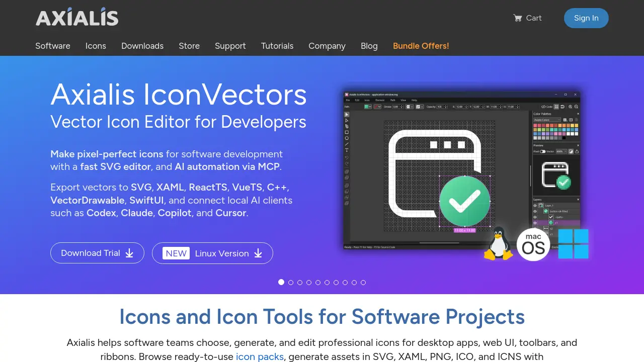644x362 pixels.
Task: Close the Color Palettes panel
Action: tap(578, 114)
